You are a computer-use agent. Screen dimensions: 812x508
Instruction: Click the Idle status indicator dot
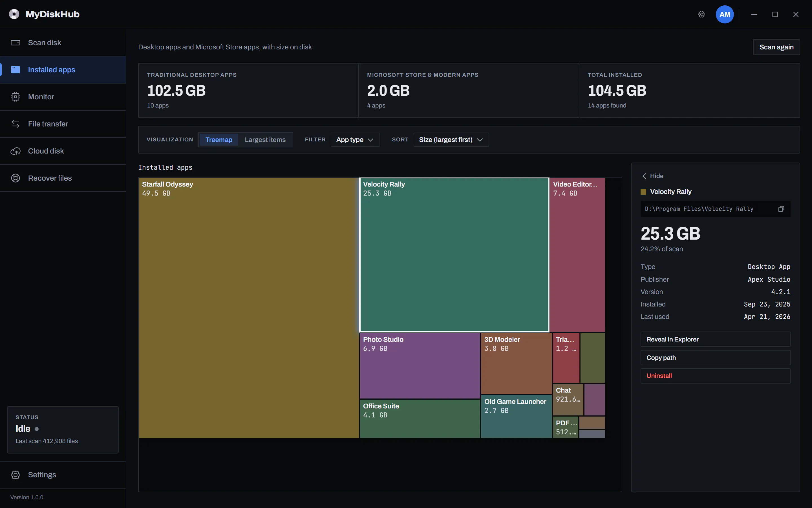click(37, 429)
